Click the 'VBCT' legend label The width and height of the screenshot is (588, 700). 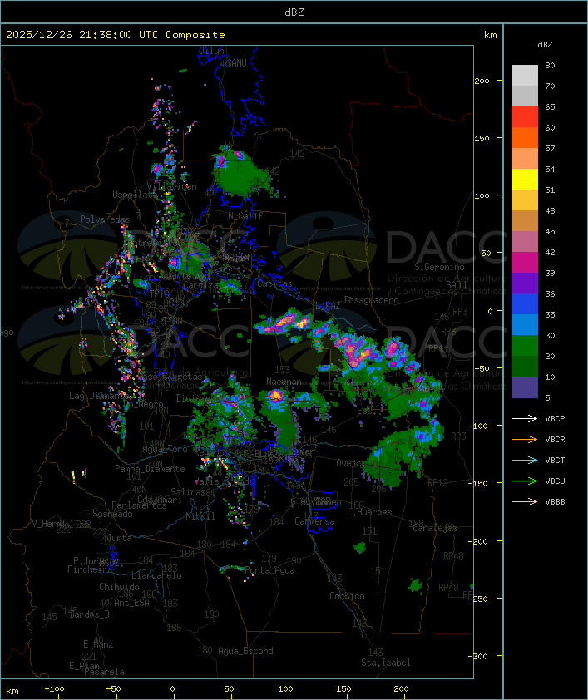pos(555,461)
